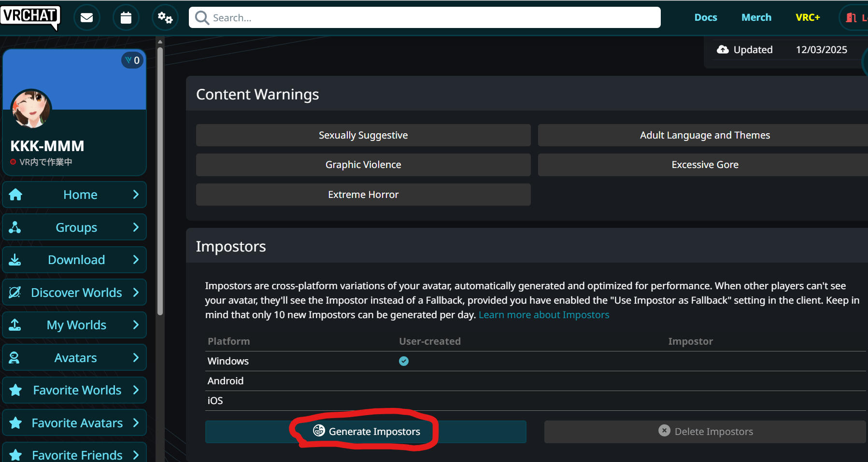
Task: Click the Discover Worlds icon
Action: pyautogui.click(x=15, y=293)
